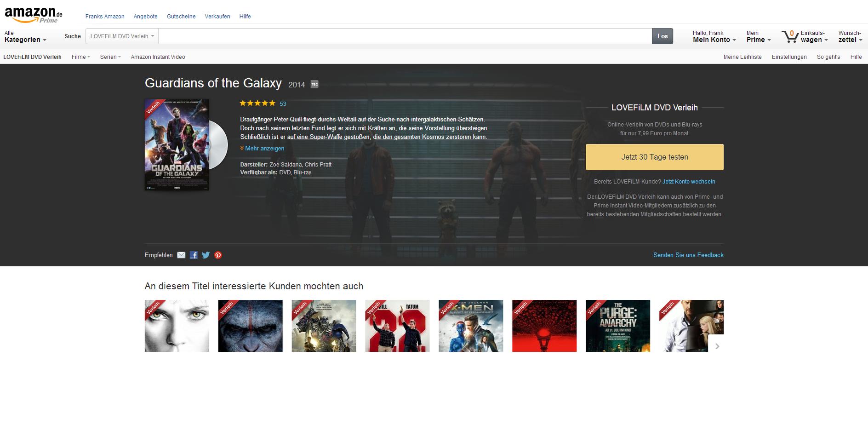Open the Wunschzettel dropdown
Viewport: 868px width, 425px height.
click(x=850, y=36)
